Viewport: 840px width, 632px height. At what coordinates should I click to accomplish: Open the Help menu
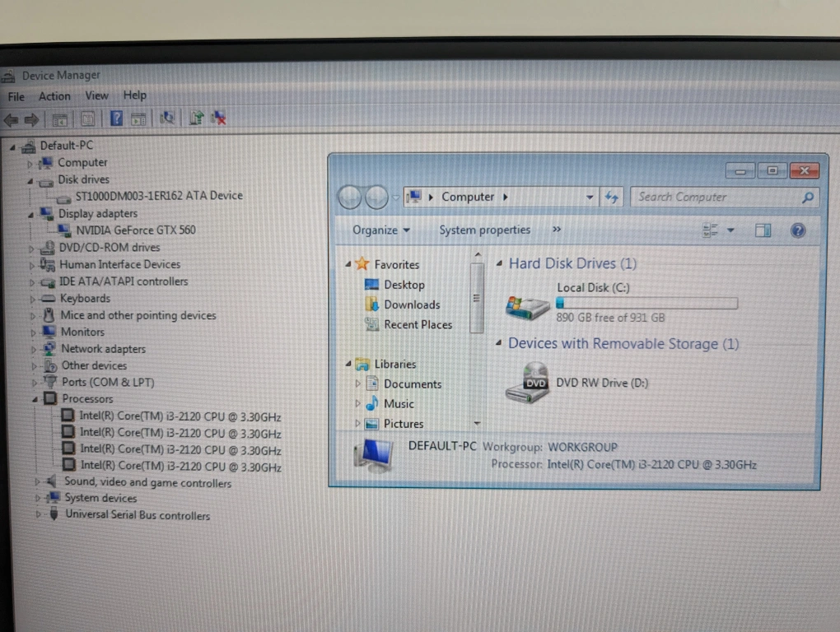[134, 95]
